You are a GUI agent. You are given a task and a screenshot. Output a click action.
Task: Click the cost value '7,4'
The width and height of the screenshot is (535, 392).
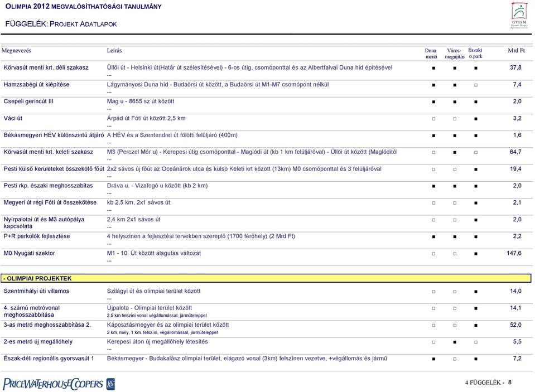pyautogui.click(x=517, y=84)
